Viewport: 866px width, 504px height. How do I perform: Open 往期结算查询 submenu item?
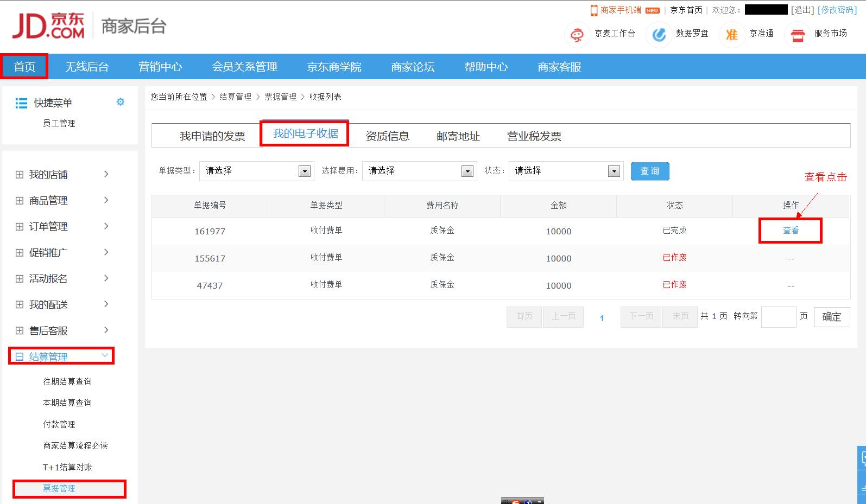pyautogui.click(x=67, y=381)
